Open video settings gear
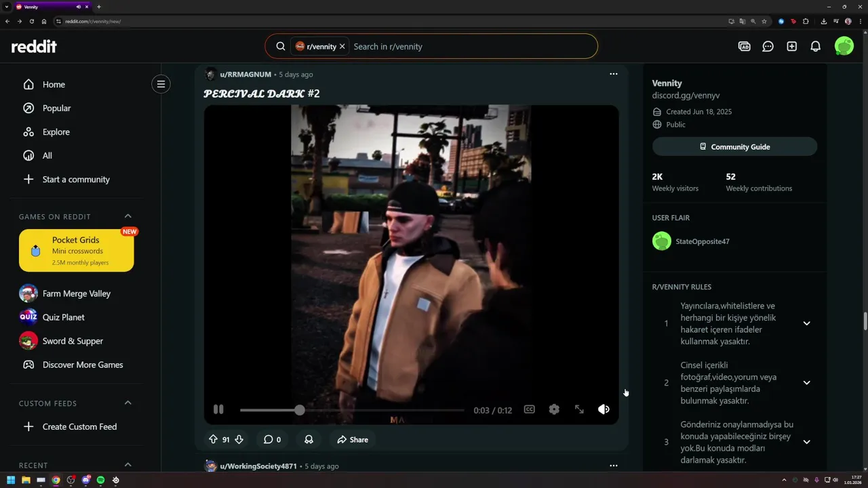This screenshot has width=868, height=488. [x=554, y=409]
